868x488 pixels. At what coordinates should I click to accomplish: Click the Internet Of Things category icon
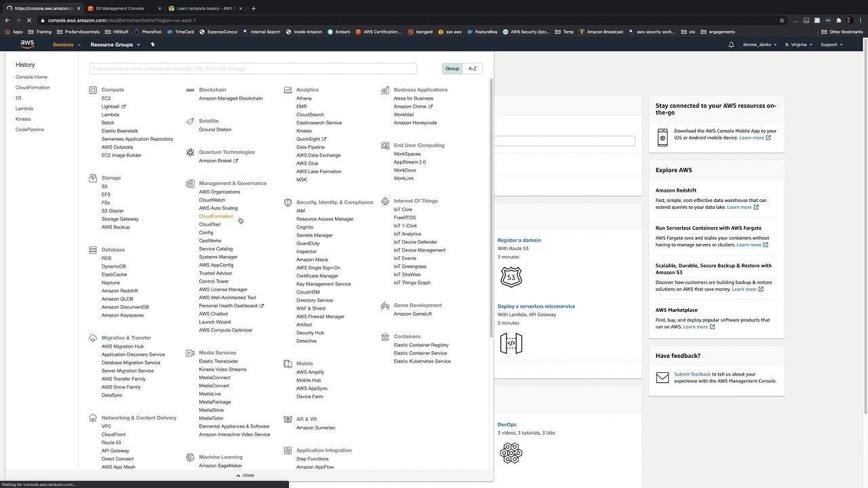[385, 201]
